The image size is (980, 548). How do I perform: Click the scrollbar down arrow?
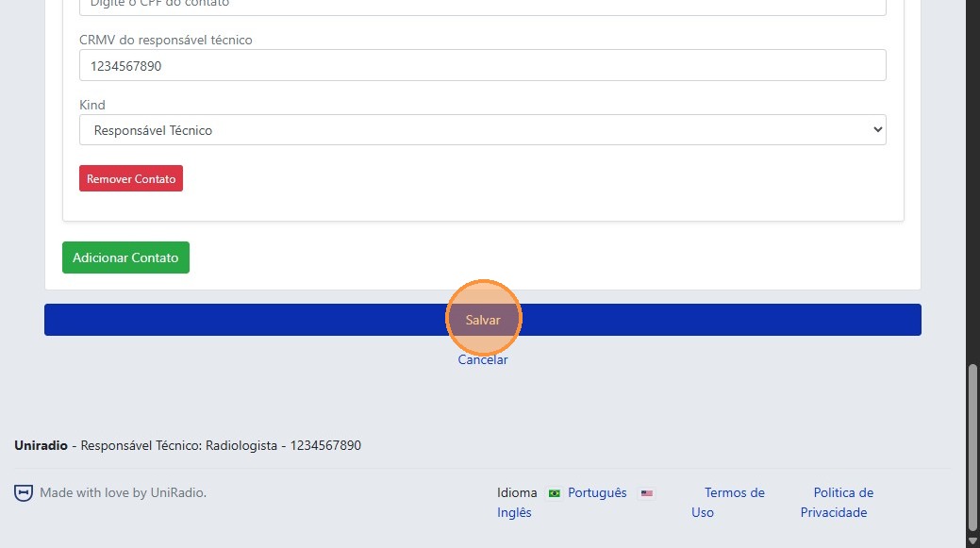coord(972,540)
